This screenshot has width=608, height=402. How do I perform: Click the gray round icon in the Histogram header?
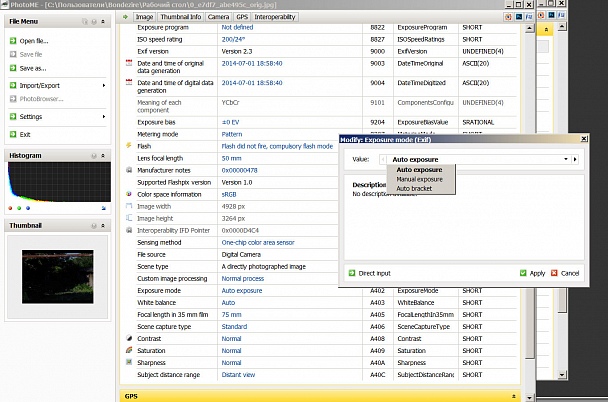(x=94, y=156)
